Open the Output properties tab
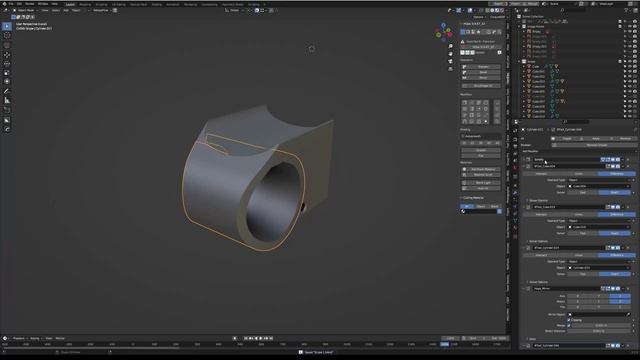The height and width of the screenshot is (360, 640). click(515, 146)
